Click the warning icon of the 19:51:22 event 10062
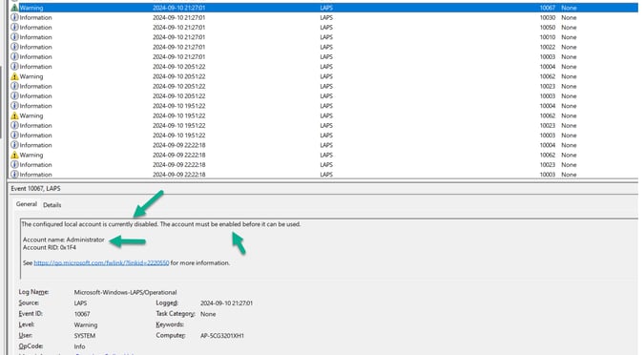This screenshot has height=355, width=644. (14, 115)
